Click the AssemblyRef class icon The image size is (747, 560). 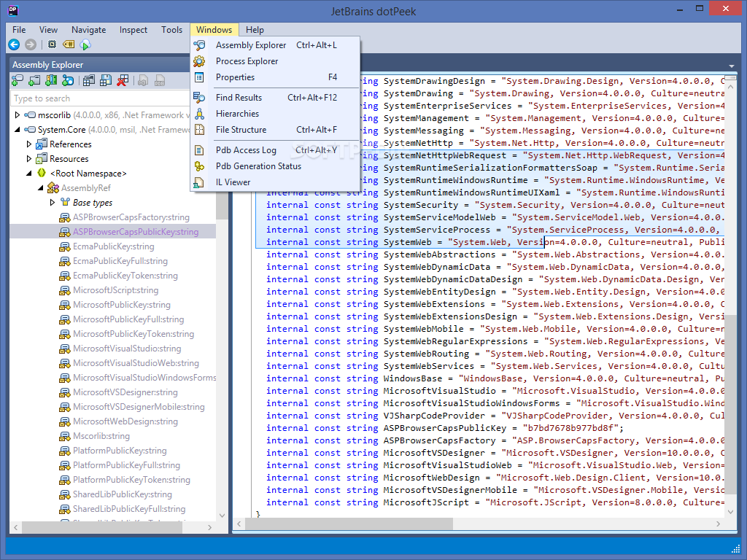tap(53, 188)
